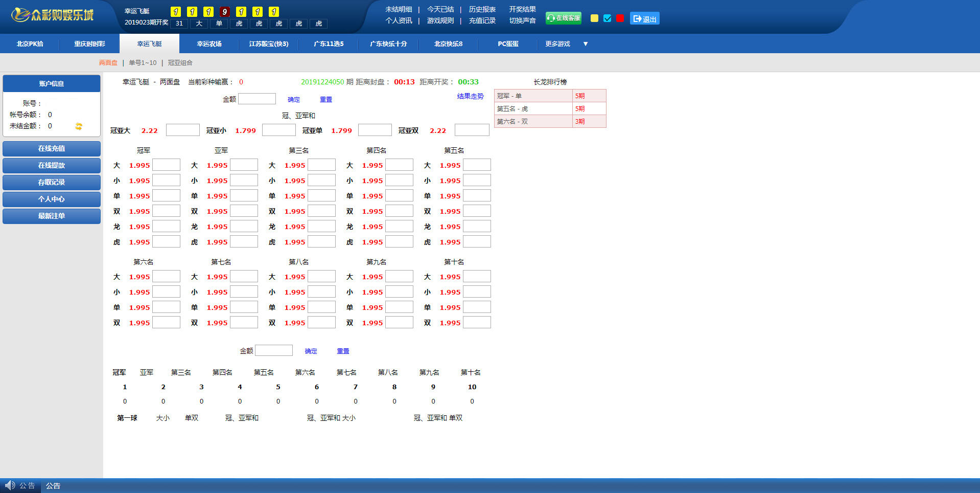Switch to PC蛋蛋 tab
The height and width of the screenshot is (493, 980).
[x=508, y=44]
